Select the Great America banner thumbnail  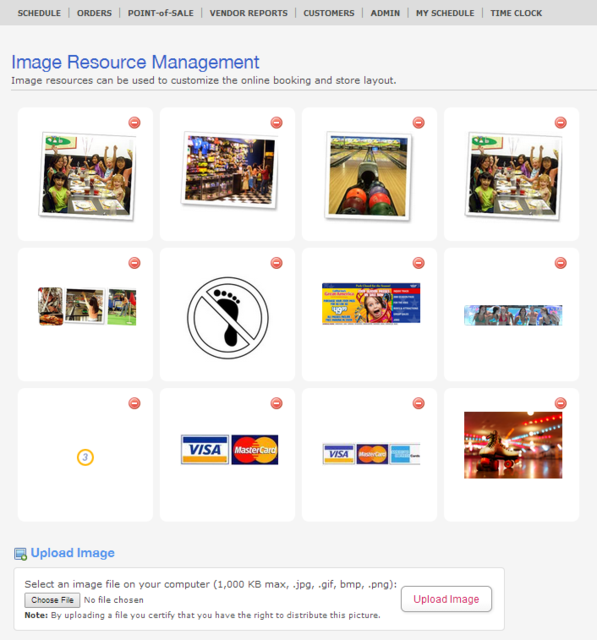371,303
